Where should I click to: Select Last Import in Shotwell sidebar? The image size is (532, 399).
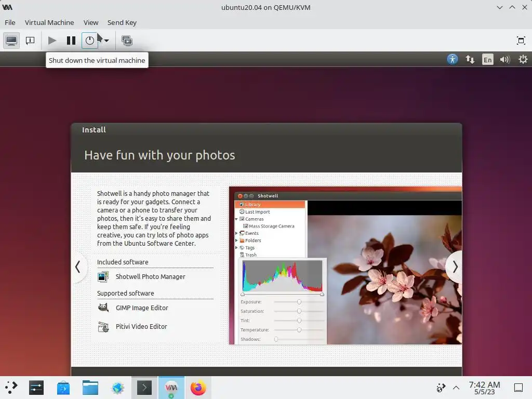(258, 212)
